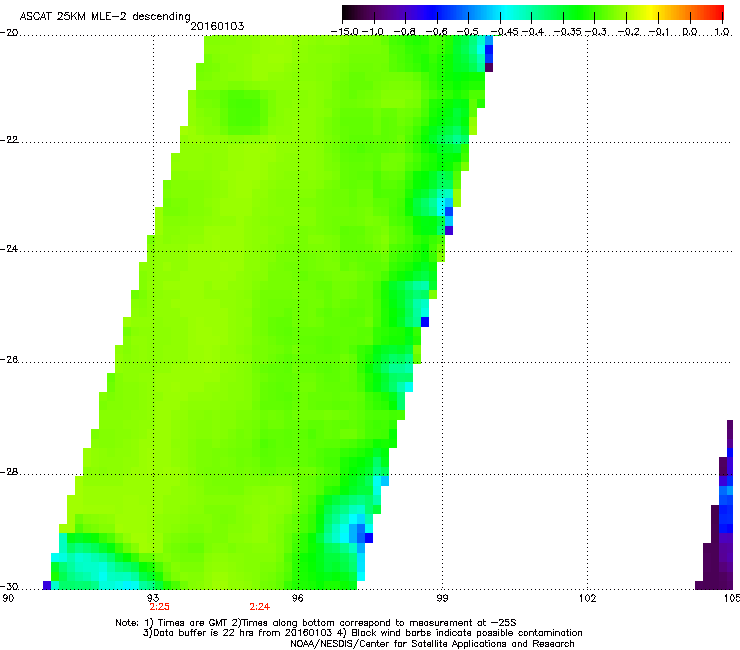The image size is (740, 650).
Task: Click the red 2:25 pass time label
Action: (160, 607)
